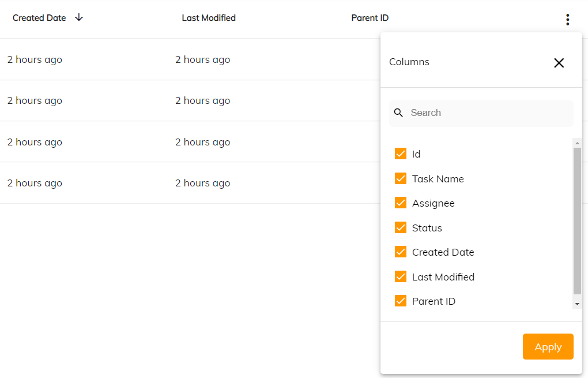Uncheck the Id column checkbox
This screenshot has width=588, height=378.
(x=401, y=154)
